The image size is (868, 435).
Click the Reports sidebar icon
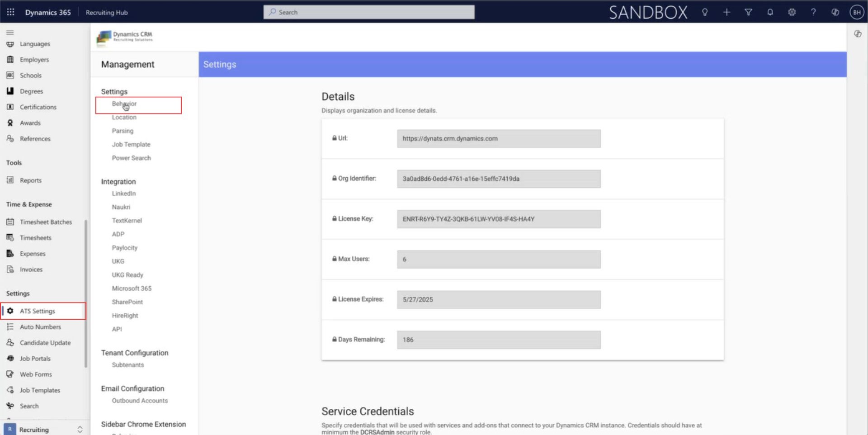click(10, 180)
